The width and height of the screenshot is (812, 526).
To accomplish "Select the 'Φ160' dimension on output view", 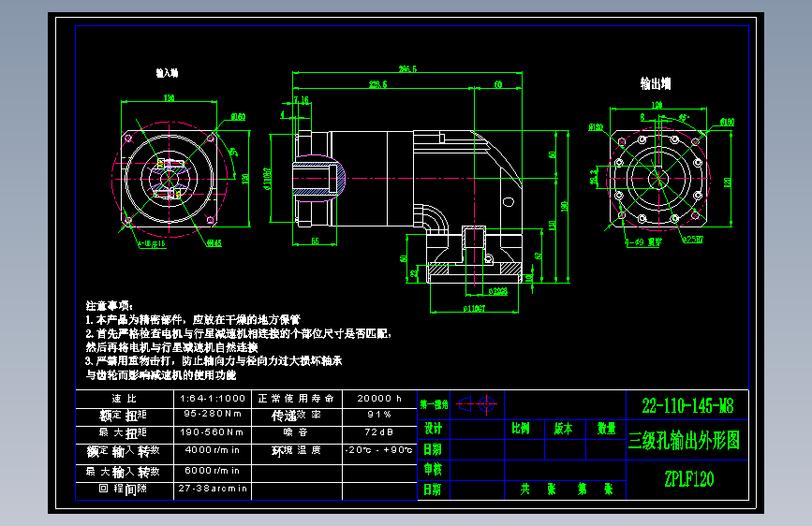I will coord(727,123).
